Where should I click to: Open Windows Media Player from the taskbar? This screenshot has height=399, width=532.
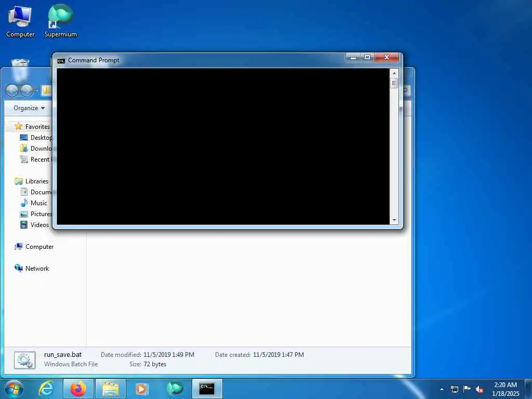click(141, 389)
